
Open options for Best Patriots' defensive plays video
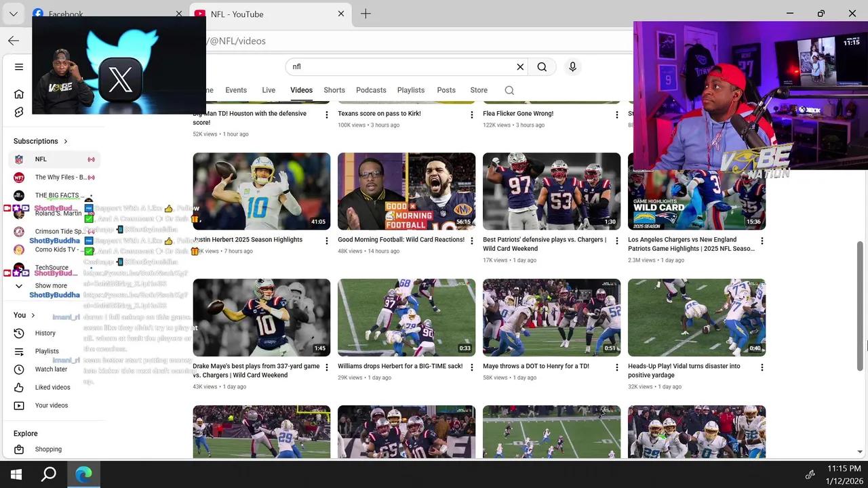(x=617, y=241)
